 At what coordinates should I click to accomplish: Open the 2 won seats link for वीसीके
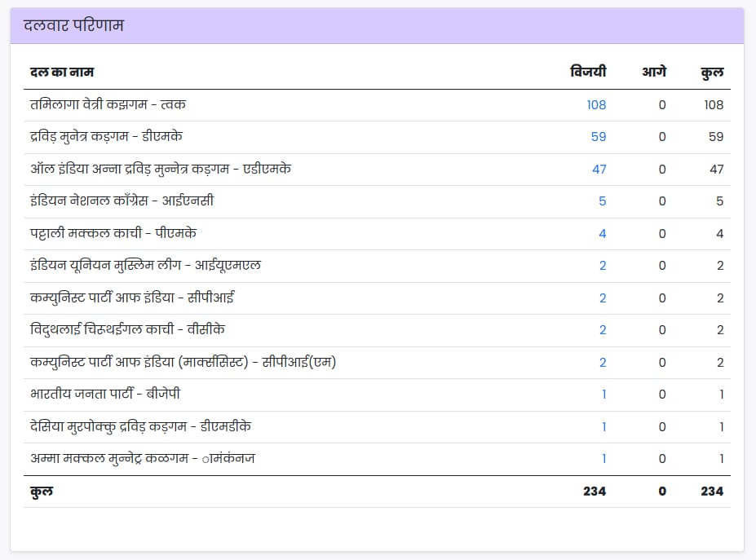coord(603,330)
